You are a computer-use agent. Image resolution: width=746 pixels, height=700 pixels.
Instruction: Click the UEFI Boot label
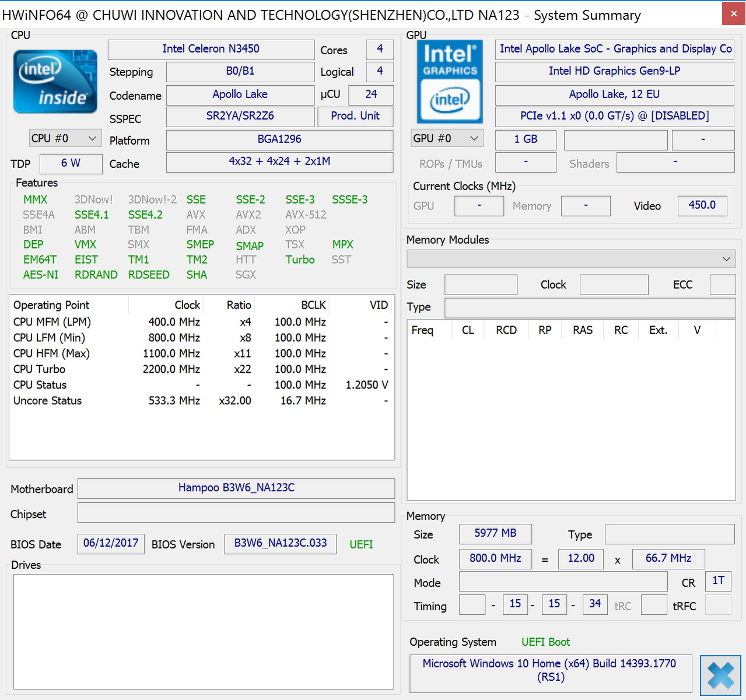(x=546, y=642)
